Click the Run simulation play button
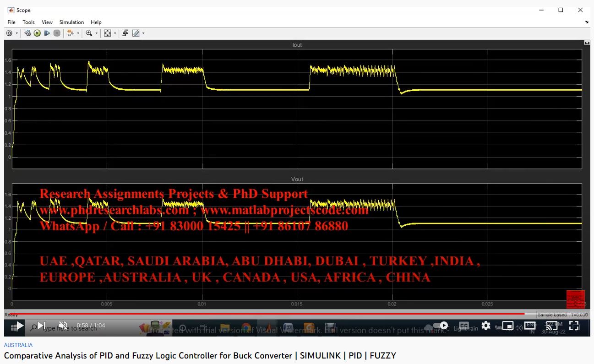594x364 pixels. (37, 33)
